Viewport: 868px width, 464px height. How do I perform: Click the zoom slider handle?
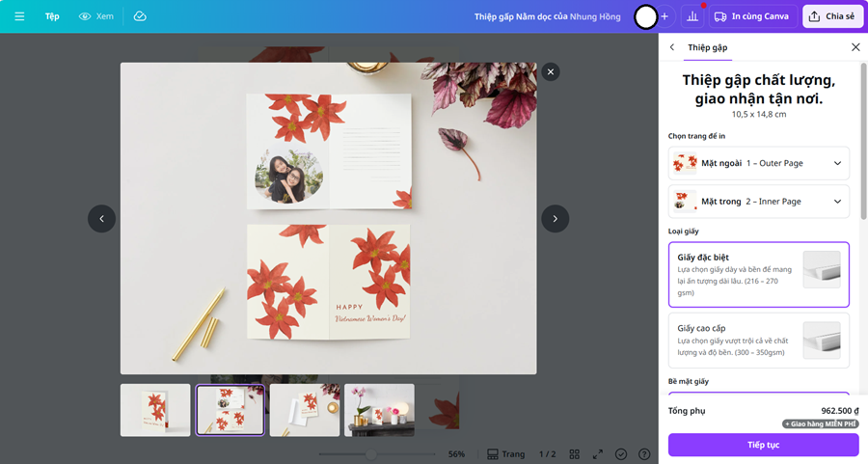[x=370, y=454]
